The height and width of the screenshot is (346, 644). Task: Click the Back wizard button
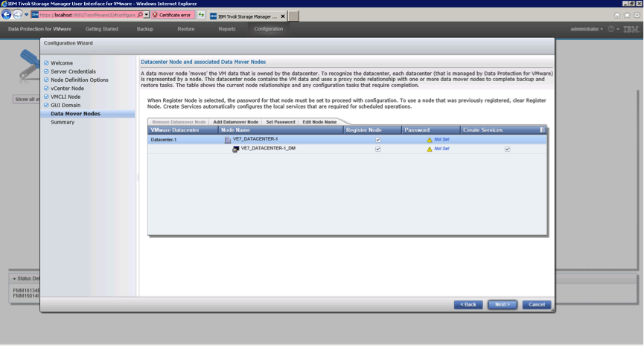[x=468, y=305]
